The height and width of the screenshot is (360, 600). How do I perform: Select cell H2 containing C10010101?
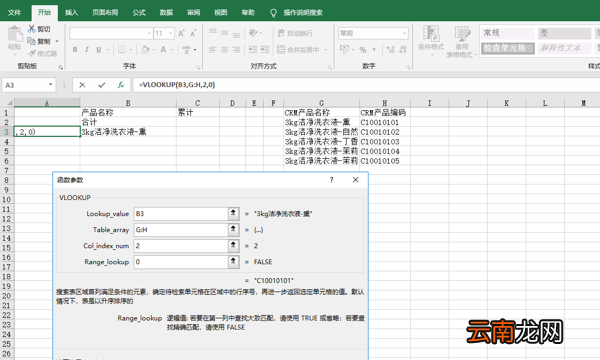(385, 122)
